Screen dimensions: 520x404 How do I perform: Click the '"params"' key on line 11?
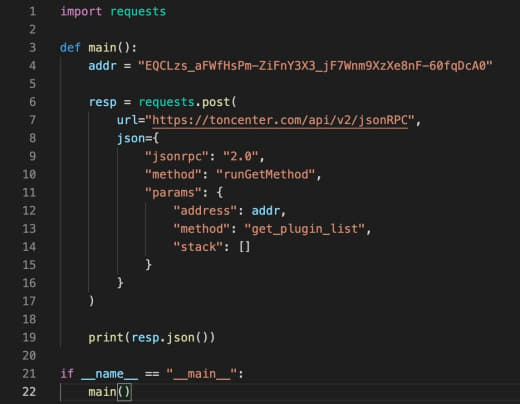click(173, 193)
